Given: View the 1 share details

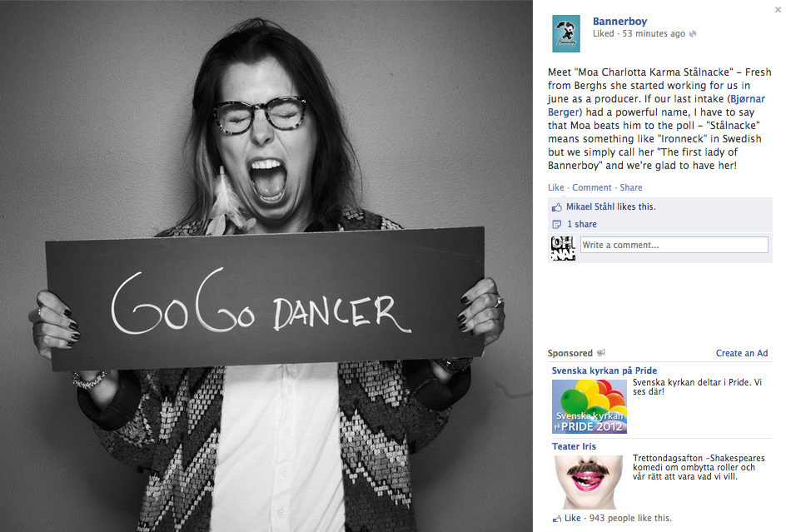Looking at the screenshot, I should pos(581,224).
